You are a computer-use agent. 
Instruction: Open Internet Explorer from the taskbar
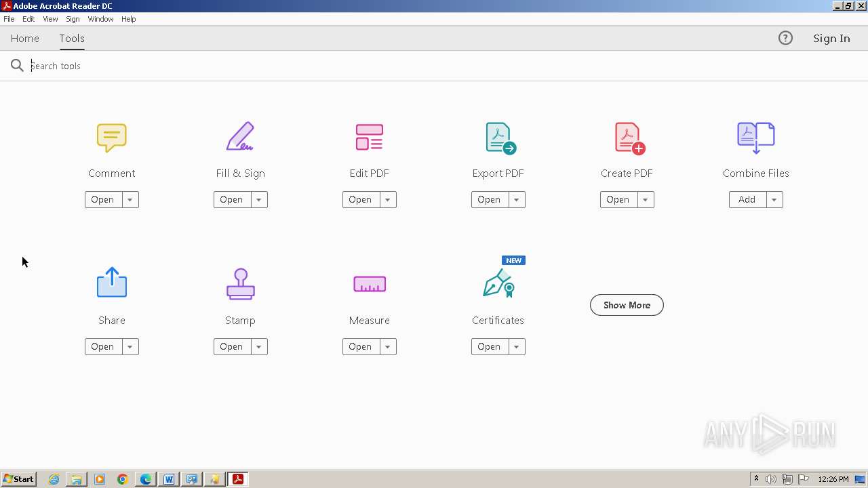coord(54,479)
